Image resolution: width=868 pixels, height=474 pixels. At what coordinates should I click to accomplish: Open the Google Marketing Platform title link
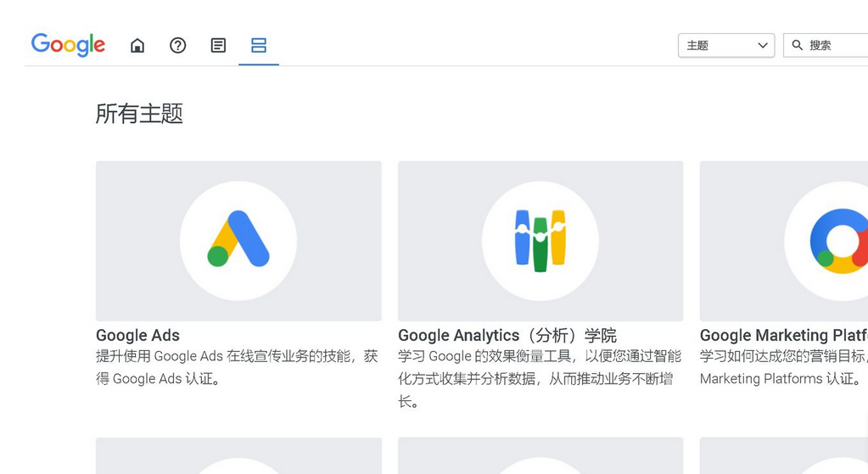coord(783,335)
